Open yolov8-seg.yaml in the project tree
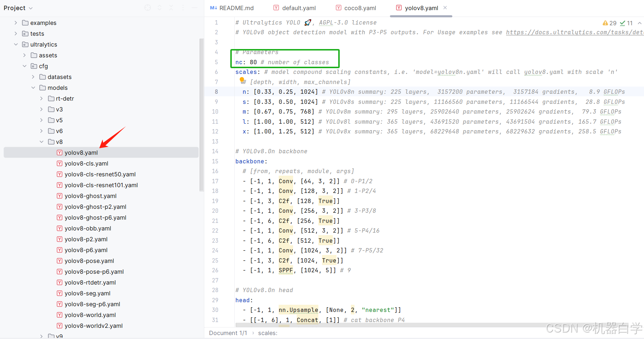 87,293
